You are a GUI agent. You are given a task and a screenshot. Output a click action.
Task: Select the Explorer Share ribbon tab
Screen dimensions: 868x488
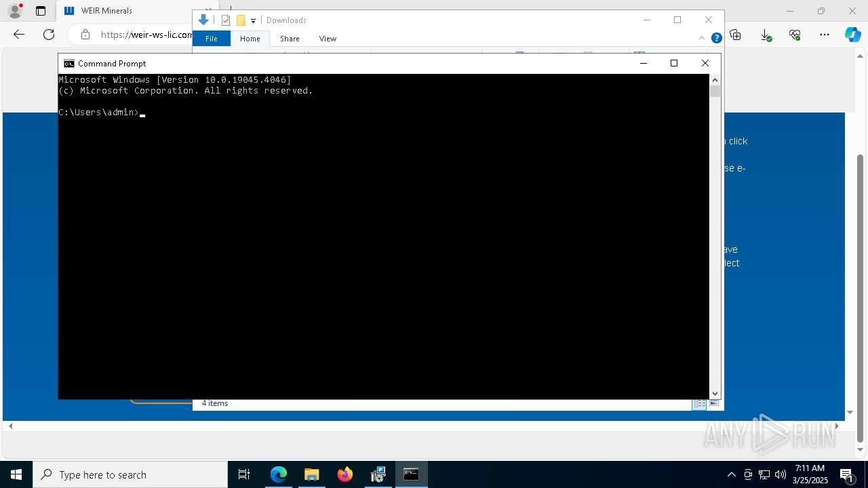[290, 39]
